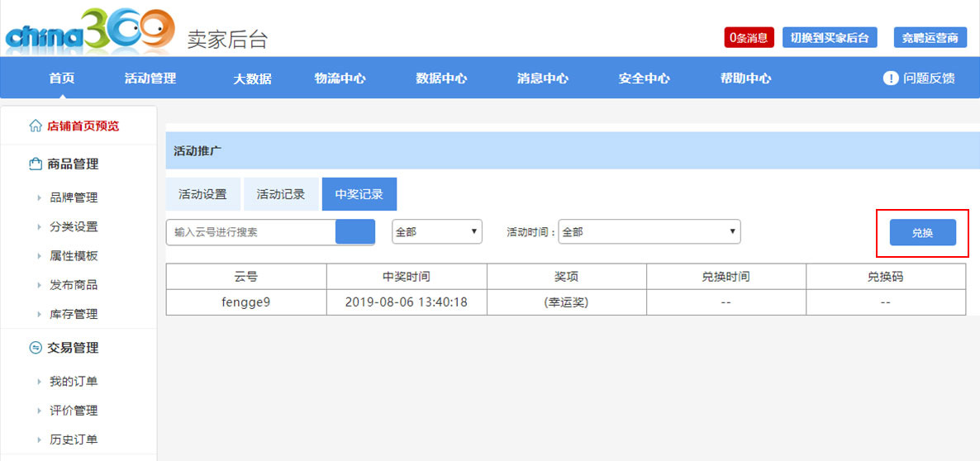Switch to the 活动记录 tab

281,194
